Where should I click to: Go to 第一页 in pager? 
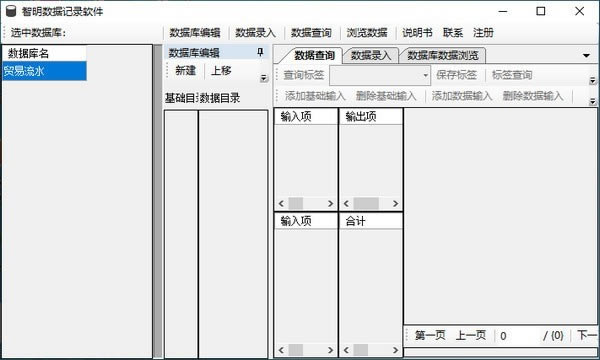point(430,336)
